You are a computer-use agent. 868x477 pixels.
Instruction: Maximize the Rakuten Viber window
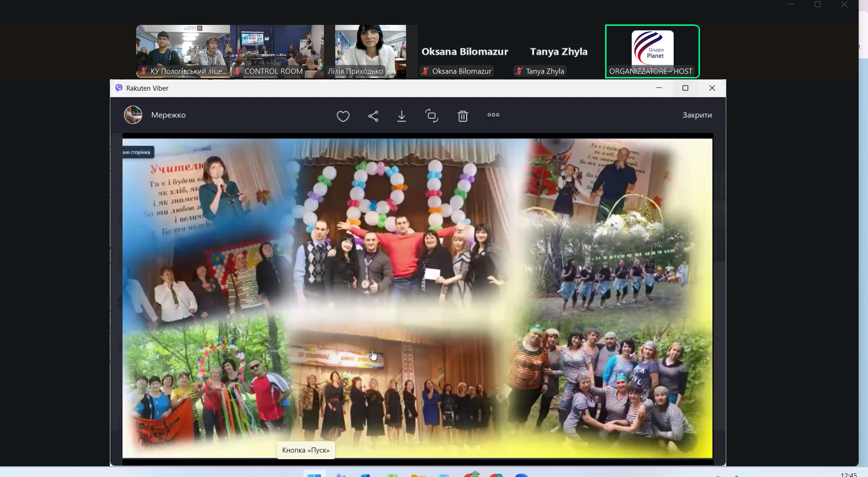(685, 88)
